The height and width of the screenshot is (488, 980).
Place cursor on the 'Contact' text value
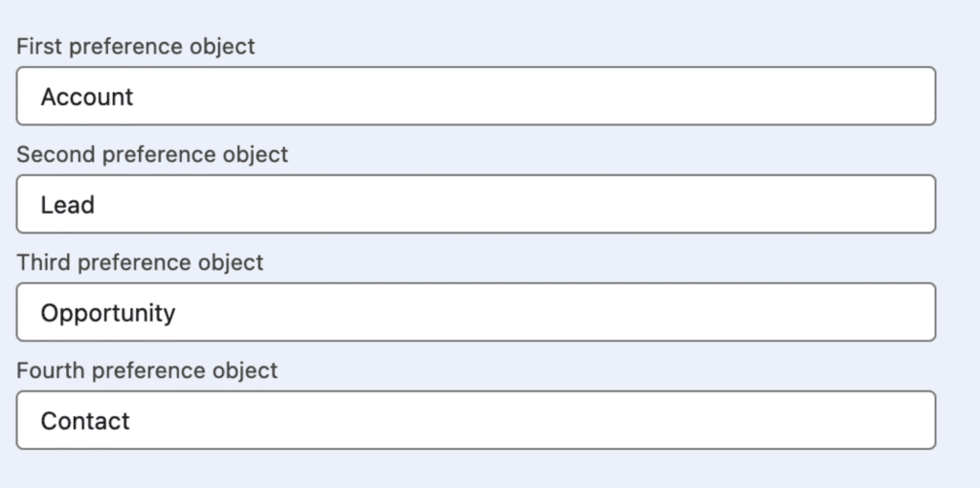[x=85, y=421]
